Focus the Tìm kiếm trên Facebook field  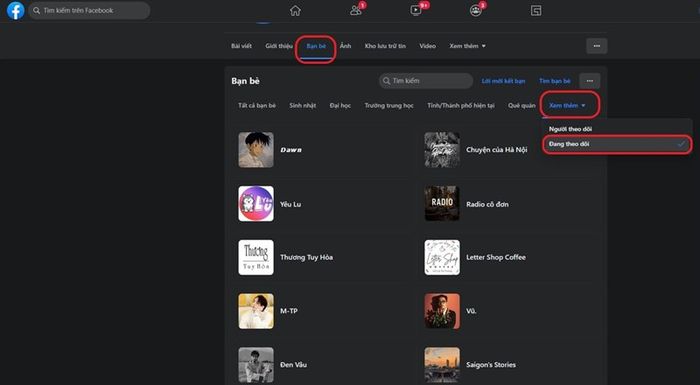89,10
